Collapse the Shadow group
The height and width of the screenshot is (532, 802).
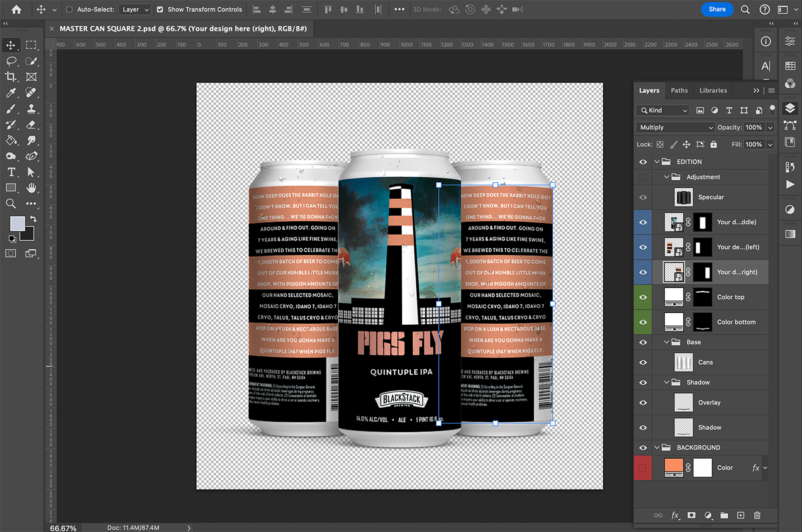click(667, 382)
